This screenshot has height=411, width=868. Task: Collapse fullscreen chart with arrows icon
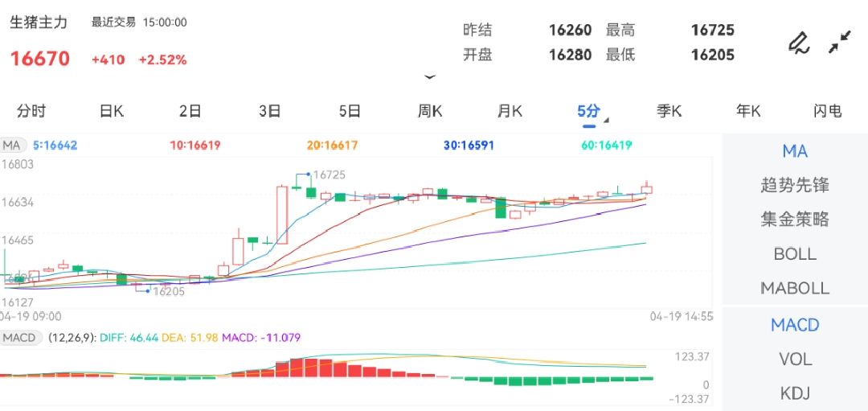click(840, 42)
